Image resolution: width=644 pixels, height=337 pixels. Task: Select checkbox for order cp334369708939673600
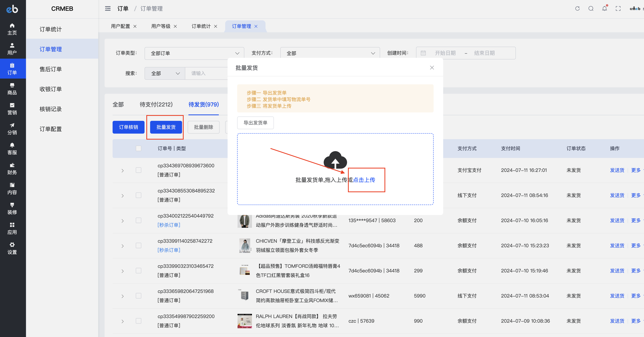(x=139, y=170)
